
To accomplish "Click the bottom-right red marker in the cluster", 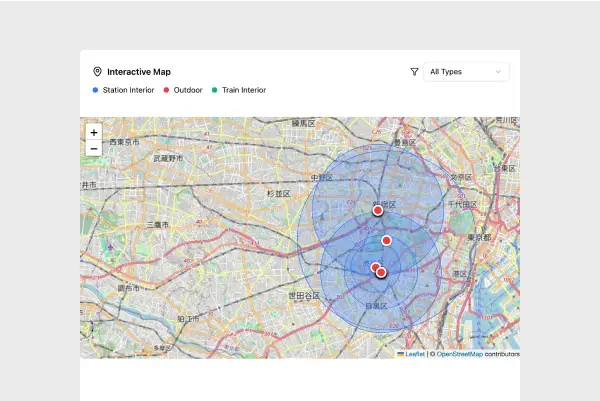I will click(x=381, y=272).
